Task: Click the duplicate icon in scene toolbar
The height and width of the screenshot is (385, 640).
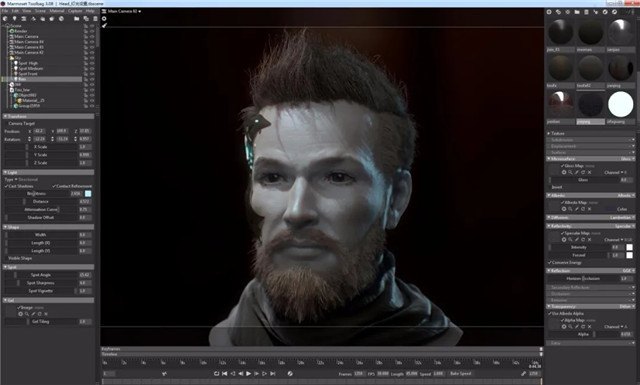Action: point(86,18)
